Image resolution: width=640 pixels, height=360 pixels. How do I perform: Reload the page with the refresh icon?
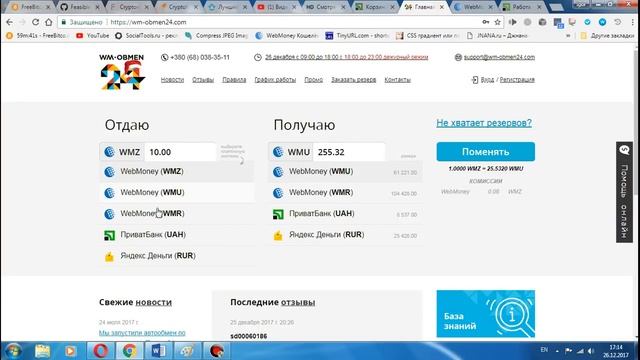point(36,22)
